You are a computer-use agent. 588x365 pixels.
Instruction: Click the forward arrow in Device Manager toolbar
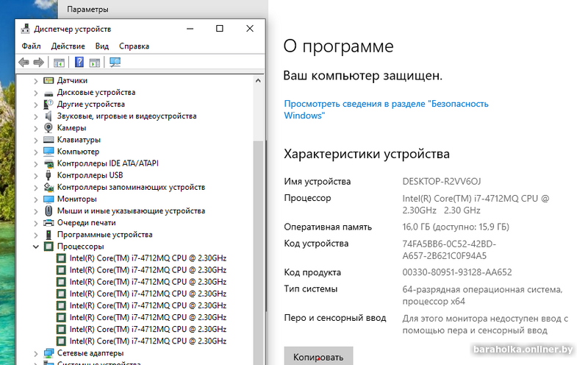click(39, 63)
